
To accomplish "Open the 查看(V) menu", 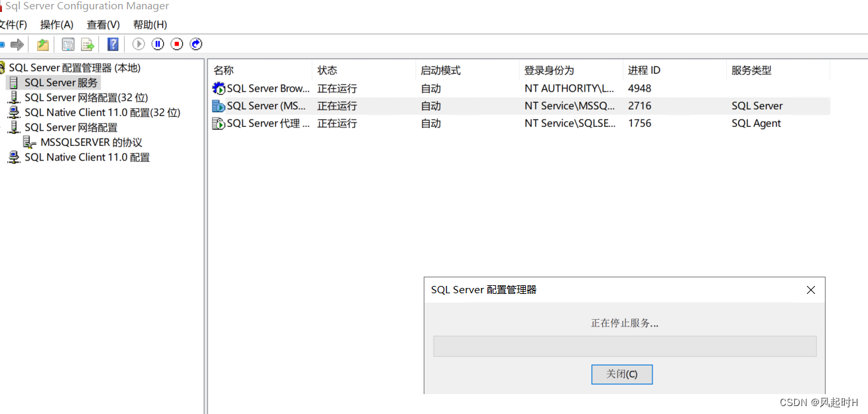I will coord(102,25).
